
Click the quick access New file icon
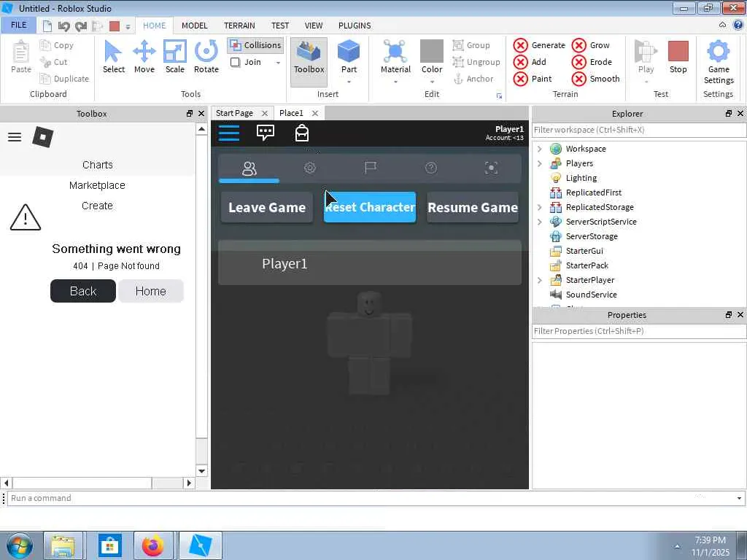pos(47,26)
